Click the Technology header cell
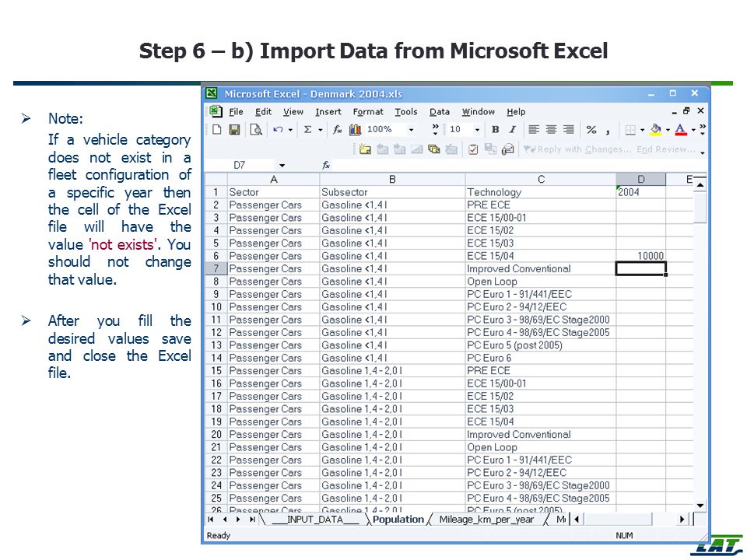 tap(540, 192)
